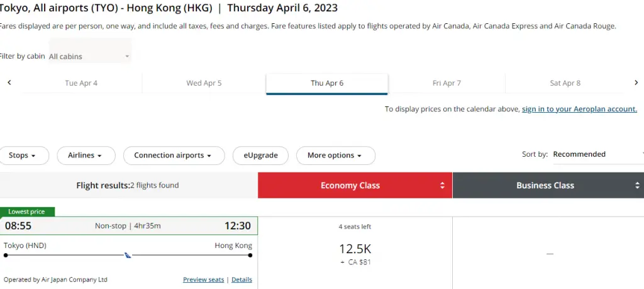
Task: Click sign in to your Aeroplan account
Action: tap(579, 109)
